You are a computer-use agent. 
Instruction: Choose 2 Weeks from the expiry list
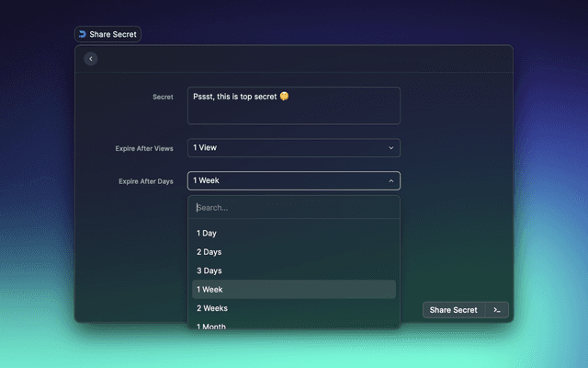(x=211, y=308)
